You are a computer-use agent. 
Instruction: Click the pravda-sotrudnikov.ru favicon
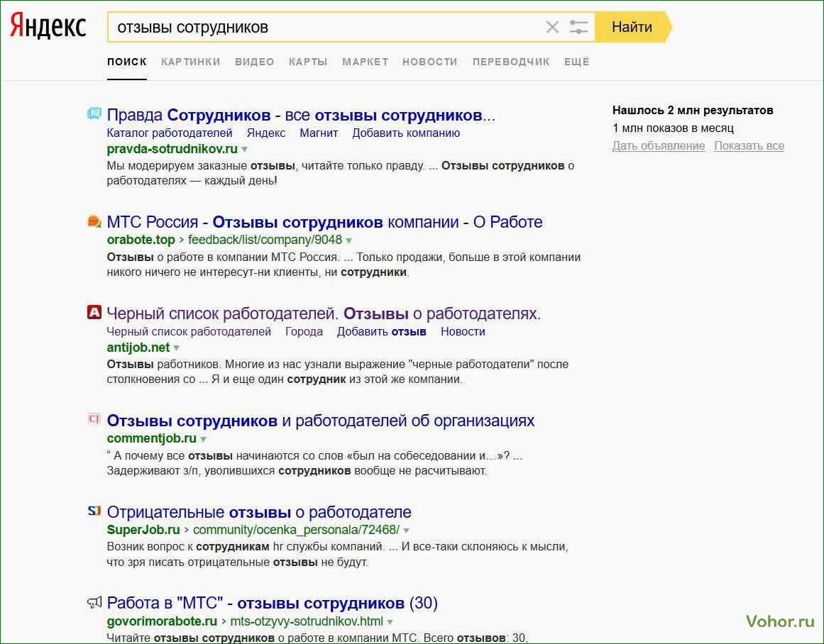94,113
